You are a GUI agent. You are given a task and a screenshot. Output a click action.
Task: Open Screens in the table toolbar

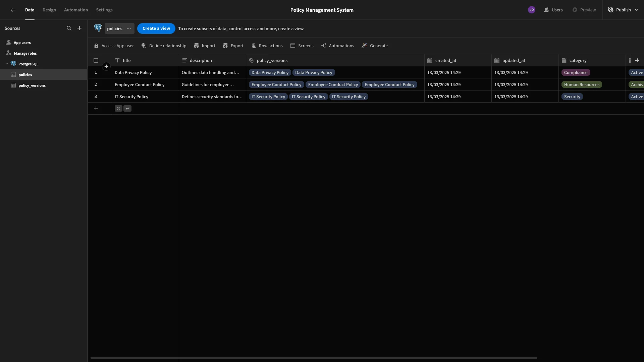click(302, 46)
